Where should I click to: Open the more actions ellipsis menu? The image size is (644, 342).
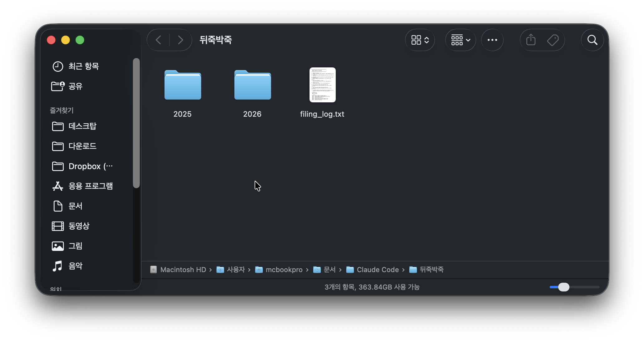[492, 40]
